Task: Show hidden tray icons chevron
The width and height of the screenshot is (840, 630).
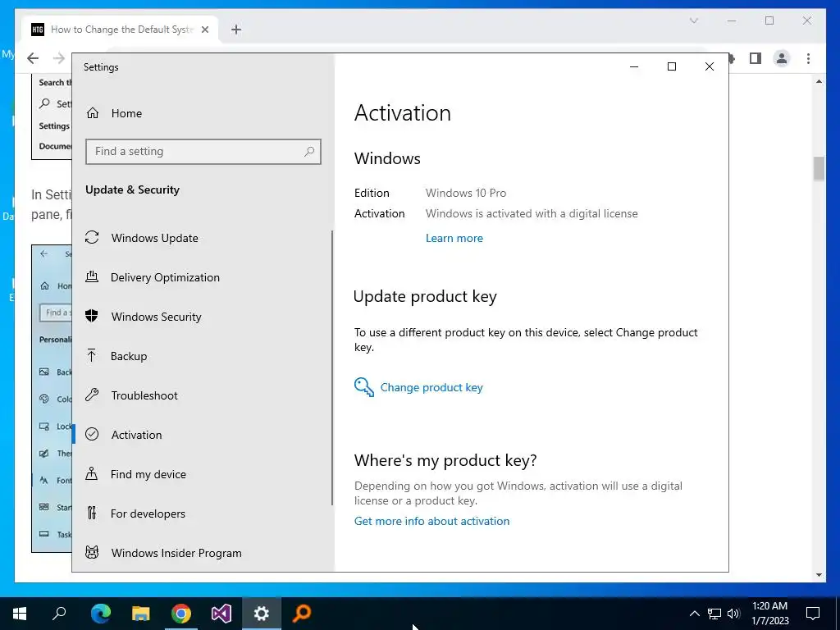Action: point(694,614)
